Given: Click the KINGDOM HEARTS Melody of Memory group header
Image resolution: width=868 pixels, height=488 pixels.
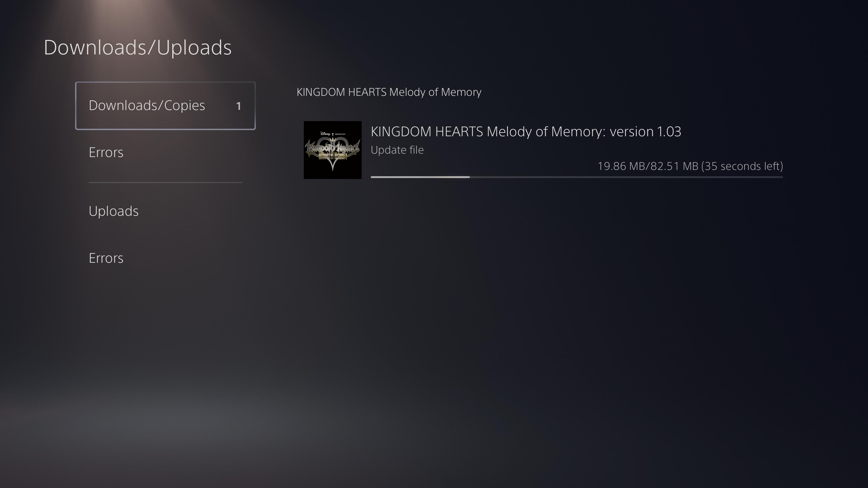Looking at the screenshot, I should [389, 92].
